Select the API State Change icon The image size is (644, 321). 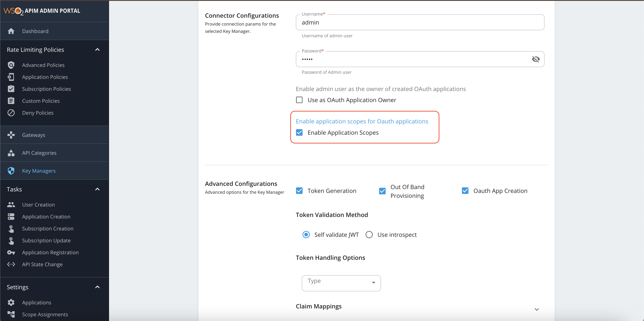pyautogui.click(x=11, y=264)
